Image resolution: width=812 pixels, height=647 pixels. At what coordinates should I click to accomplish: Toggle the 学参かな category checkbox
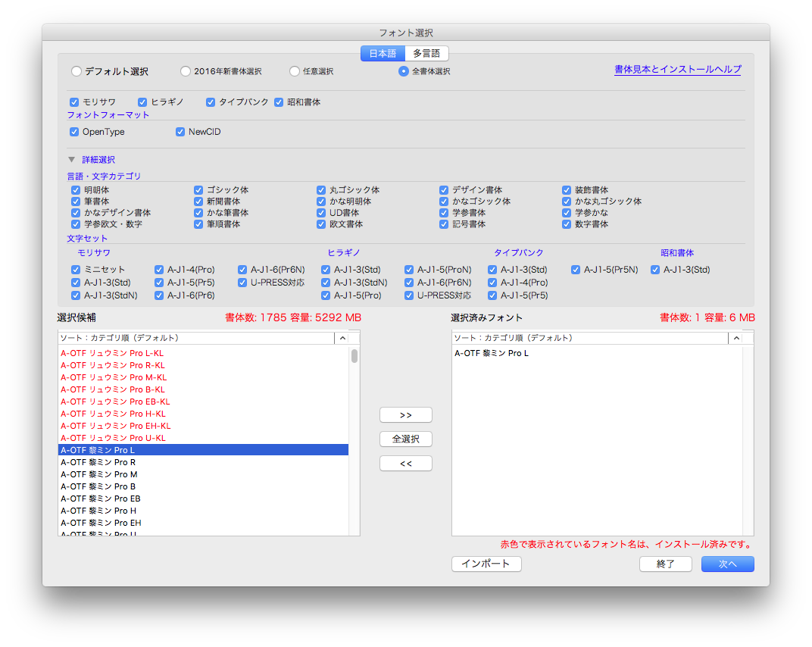click(x=567, y=213)
